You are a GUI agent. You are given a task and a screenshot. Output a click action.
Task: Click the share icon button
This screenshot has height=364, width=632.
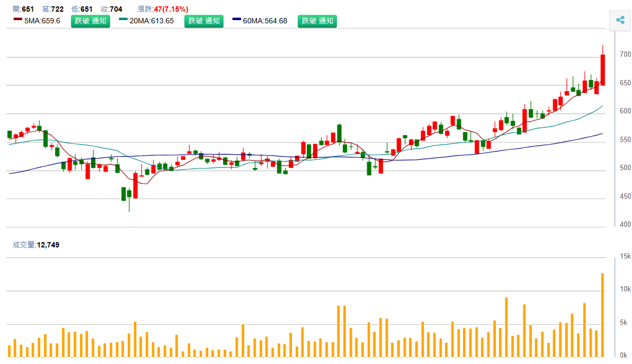[x=619, y=21]
